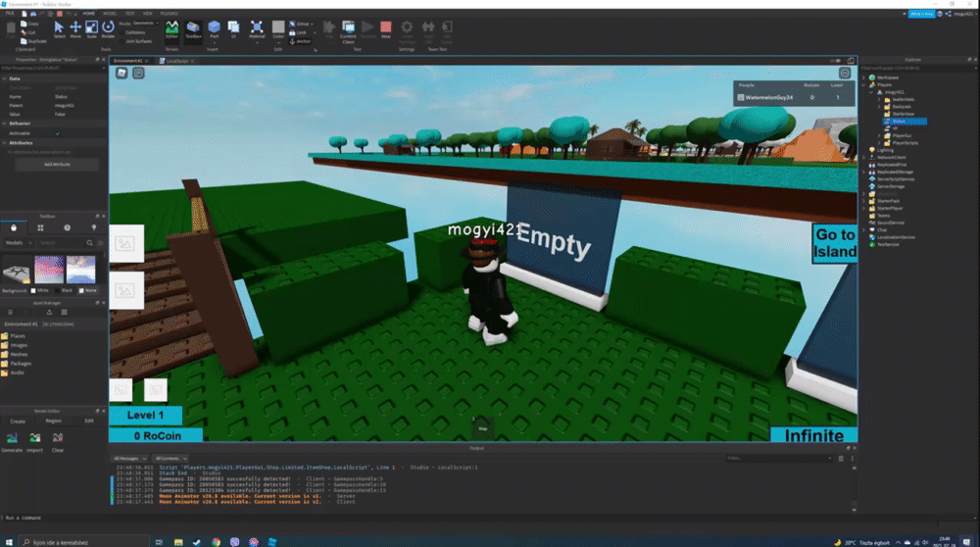Click the Add Attribute button
Image resolution: width=980 pixels, height=547 pixels.
point(57,165)
